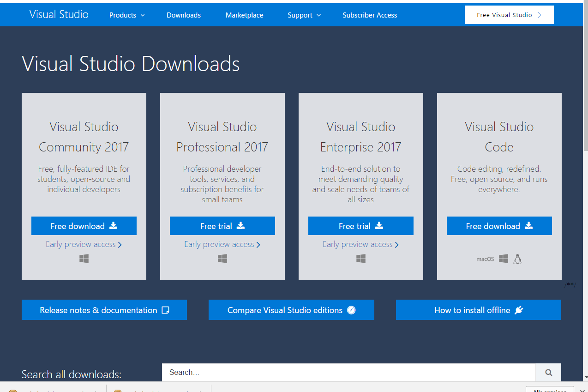Open Early preview access under Community 2017
Image resolution: width=588 pixels, height=392 pixels.
[84, 244]
